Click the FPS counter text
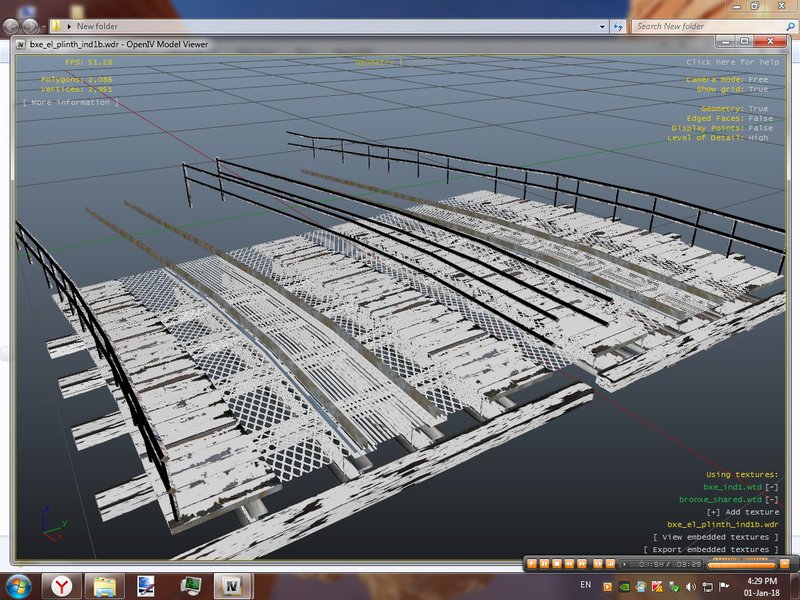 (88, 62)
